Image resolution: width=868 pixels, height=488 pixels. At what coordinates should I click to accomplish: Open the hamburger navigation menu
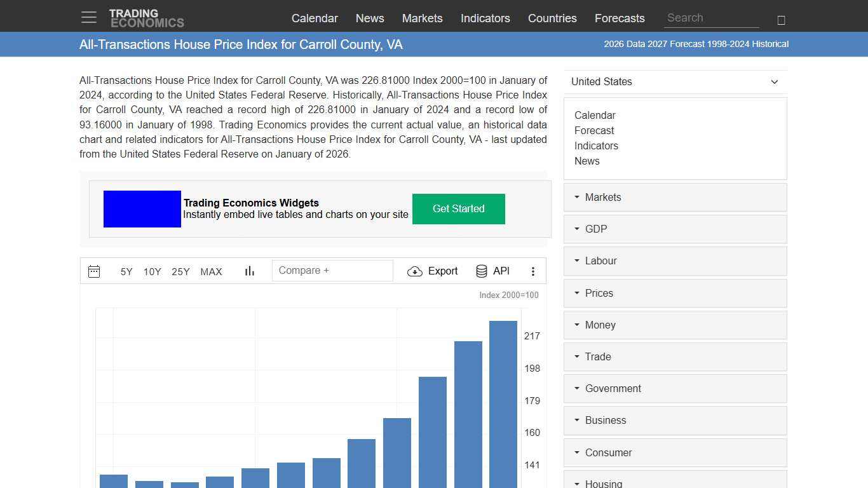[x=88, y=17]
